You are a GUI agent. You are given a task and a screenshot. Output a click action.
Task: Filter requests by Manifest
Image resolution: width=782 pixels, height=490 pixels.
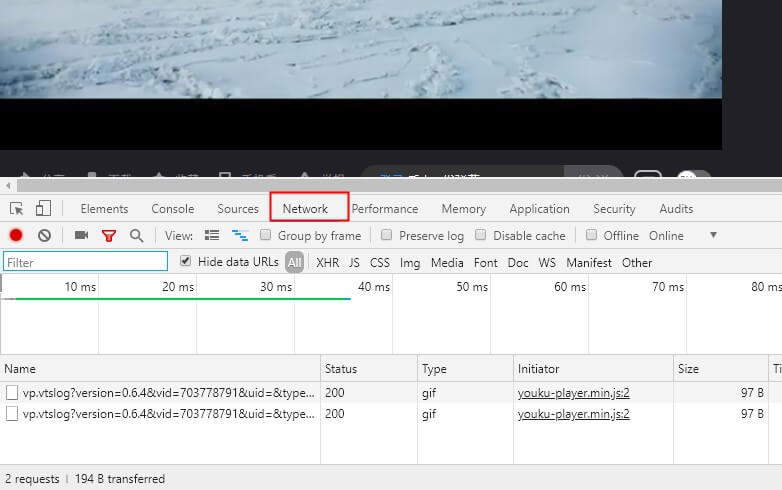[589, 263]
